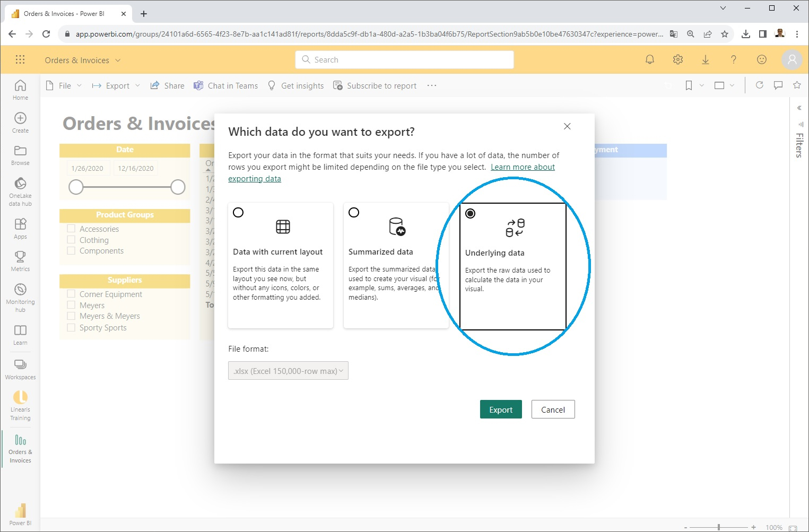Click the Export button in the dialog
The width and height of the screenshot is (809, 532).
pyautogui.click(x=500, y=409)
